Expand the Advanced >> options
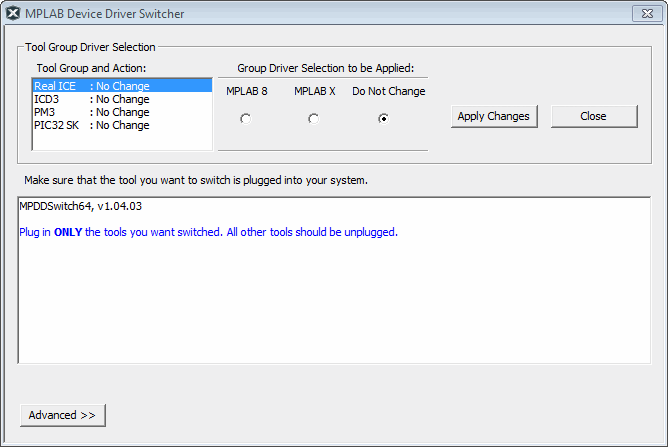 click(x=62, y=415)
